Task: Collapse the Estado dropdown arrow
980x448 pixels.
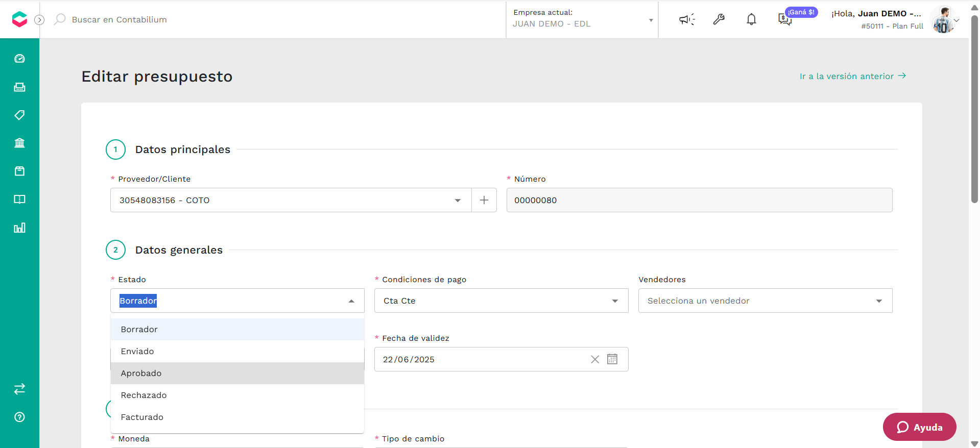Action: point(351,301)
